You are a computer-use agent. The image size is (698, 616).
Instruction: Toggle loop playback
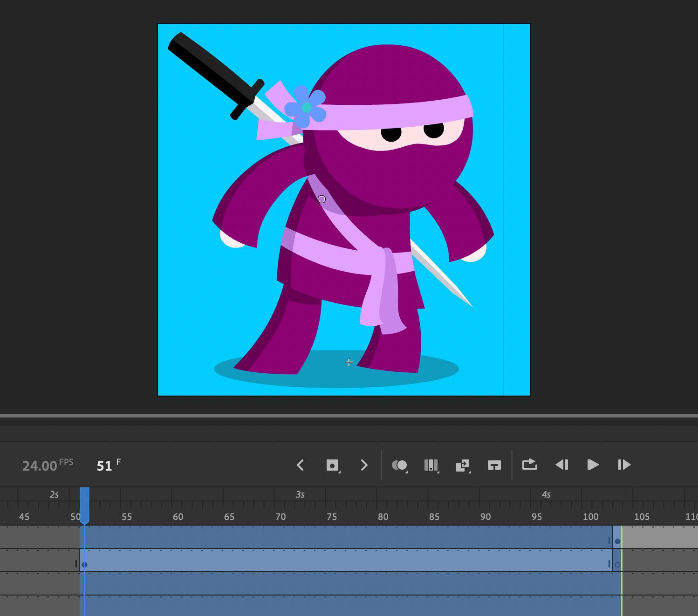(x=530, y=465)
